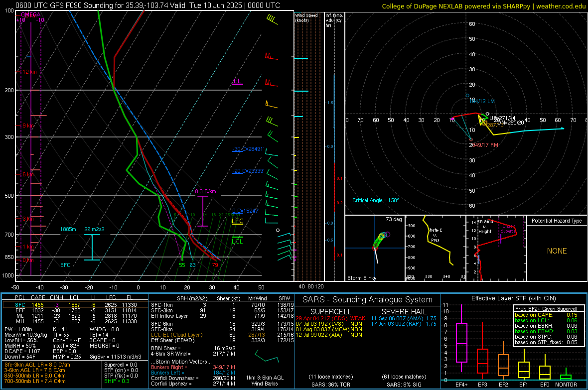Select the EFF parcel row in the table
Viewport: 588px width, 390px height.
point(75,310)
